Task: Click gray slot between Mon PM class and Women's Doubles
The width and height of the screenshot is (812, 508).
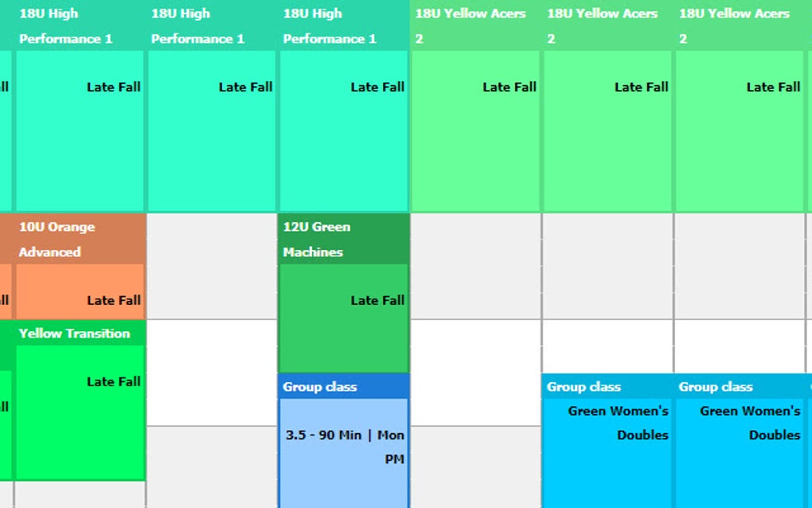Action: 476,467
